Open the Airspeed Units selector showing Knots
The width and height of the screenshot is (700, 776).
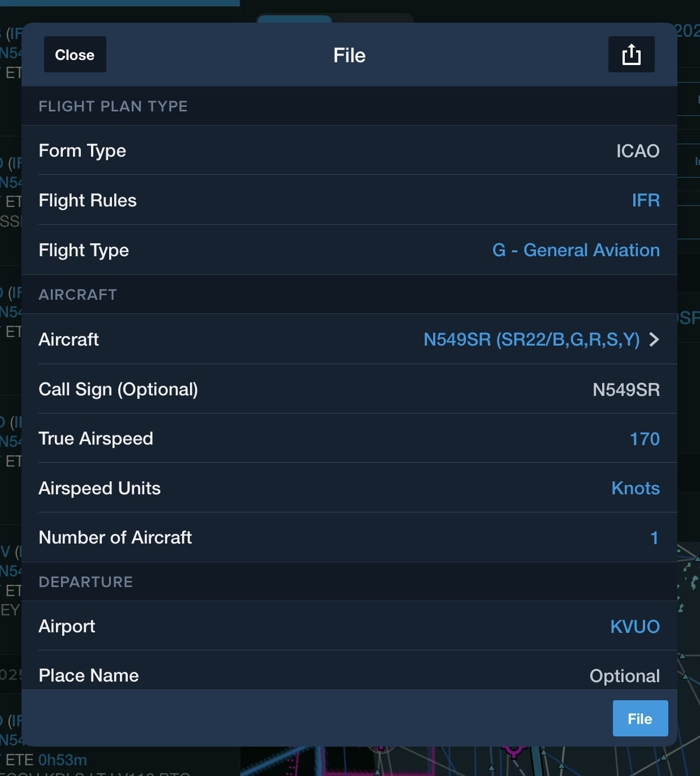pos(636,488)
